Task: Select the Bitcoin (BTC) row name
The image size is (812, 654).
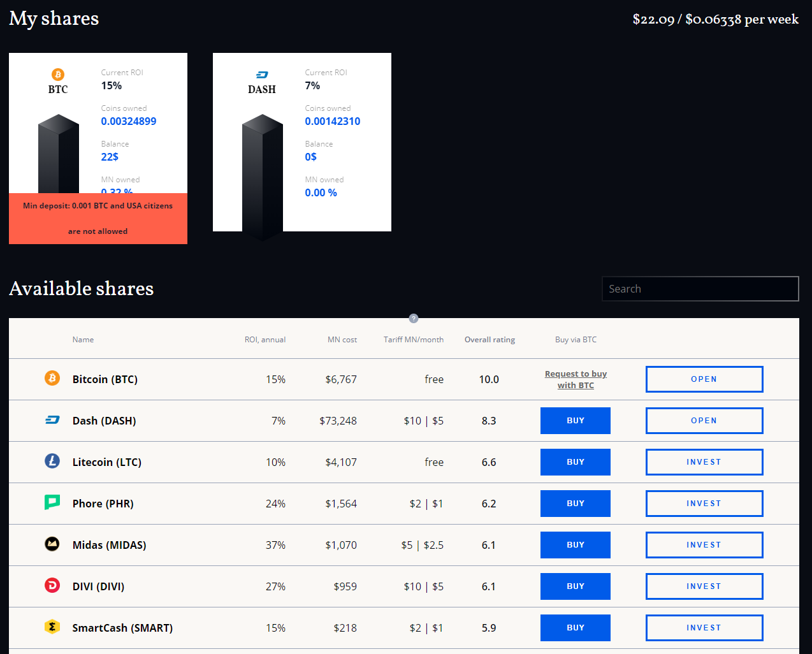Action: tap(105, 379)
